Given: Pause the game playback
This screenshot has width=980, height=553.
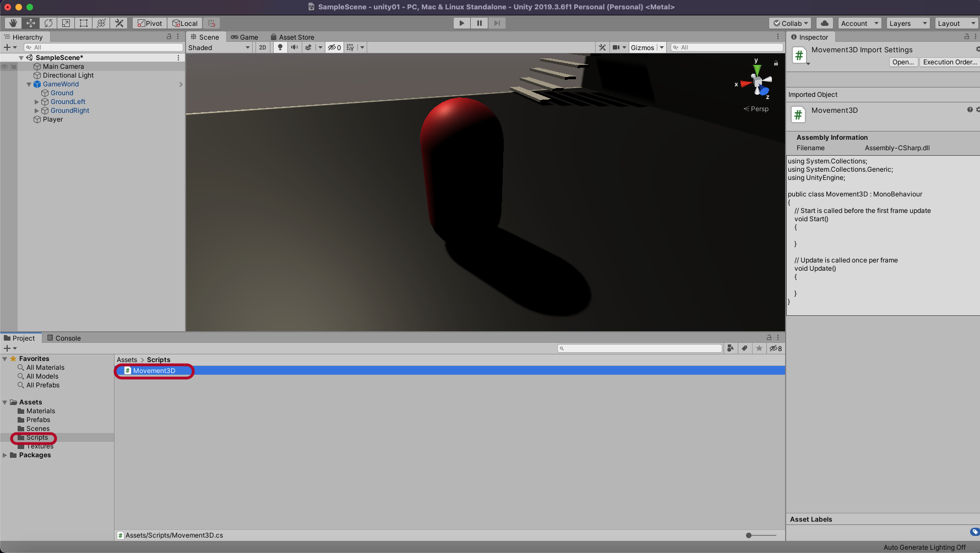Looking at the screenshot, I should 479,23.
